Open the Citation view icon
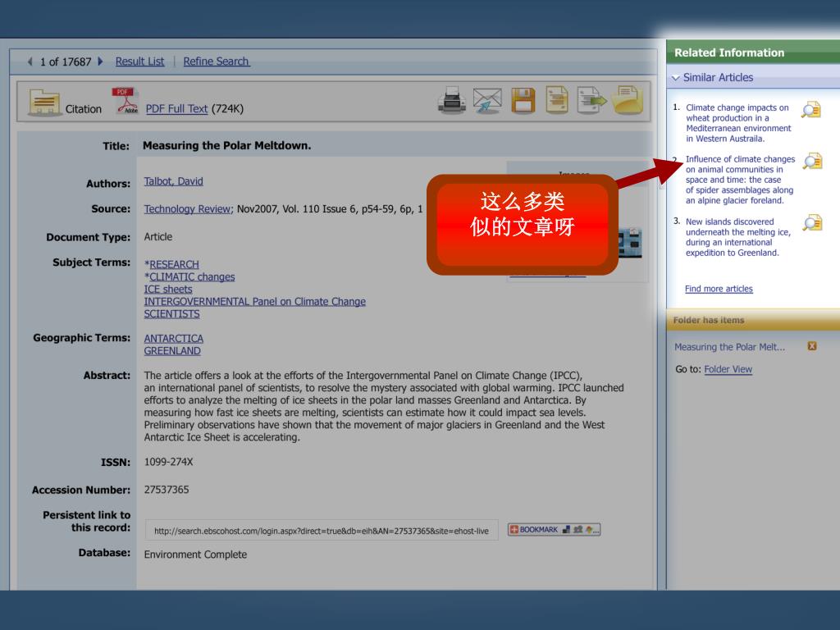 tap(44, 102)
